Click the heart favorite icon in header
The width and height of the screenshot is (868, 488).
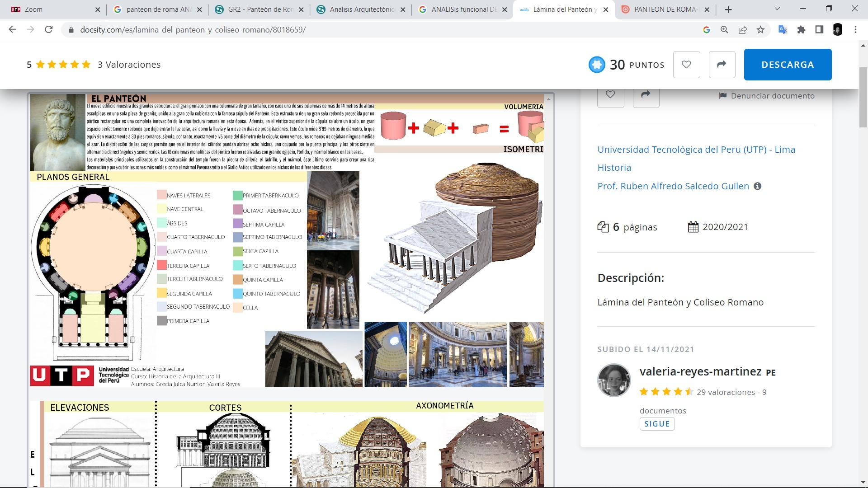coord(686,65)
